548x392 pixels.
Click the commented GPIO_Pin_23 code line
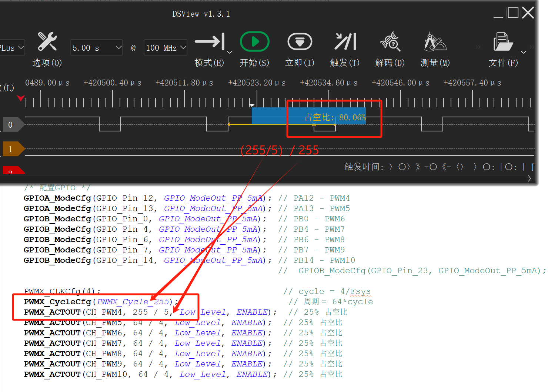pyautogui.click(x=412, y=271)
